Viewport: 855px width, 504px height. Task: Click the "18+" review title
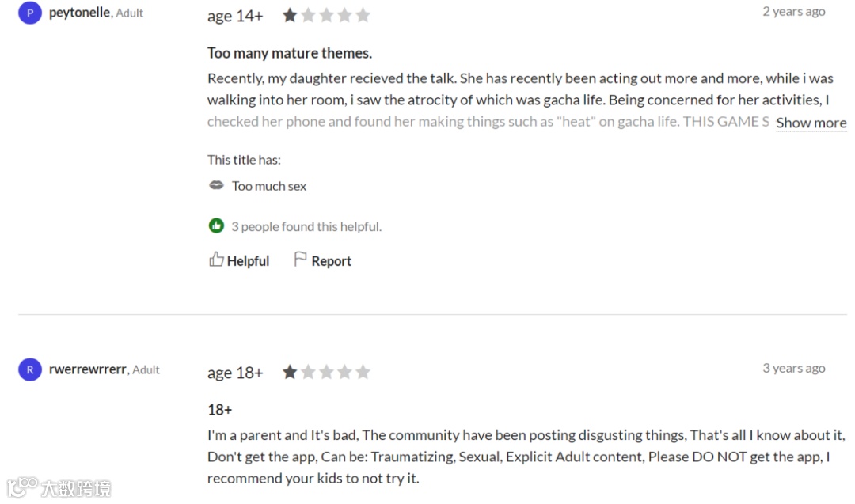pyautogui.click(x=219, y=410)
